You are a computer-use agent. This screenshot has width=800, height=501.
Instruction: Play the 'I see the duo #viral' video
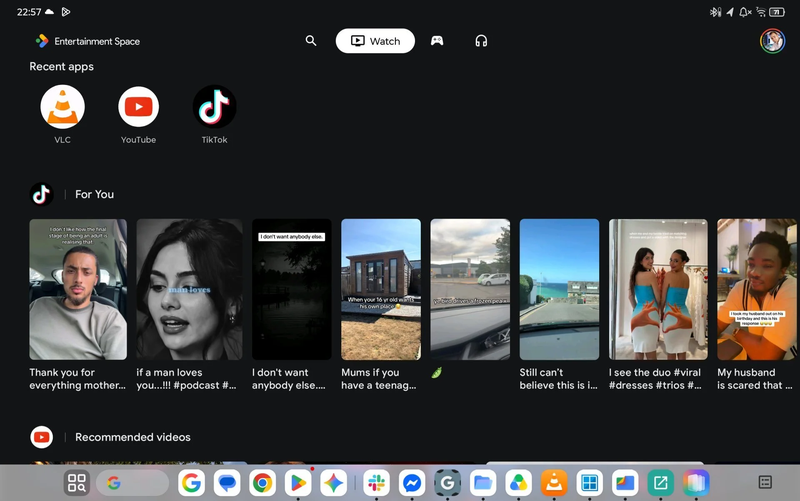tap(658, 289)
